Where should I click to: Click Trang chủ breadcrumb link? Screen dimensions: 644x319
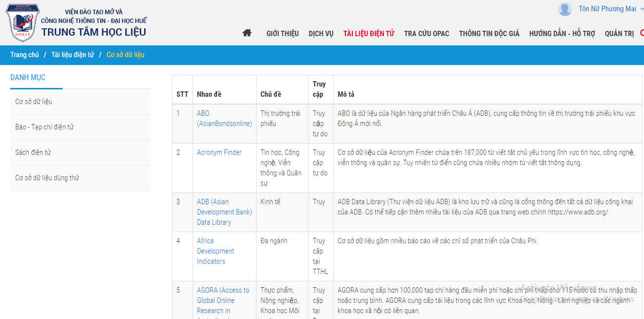coord(24,55)
